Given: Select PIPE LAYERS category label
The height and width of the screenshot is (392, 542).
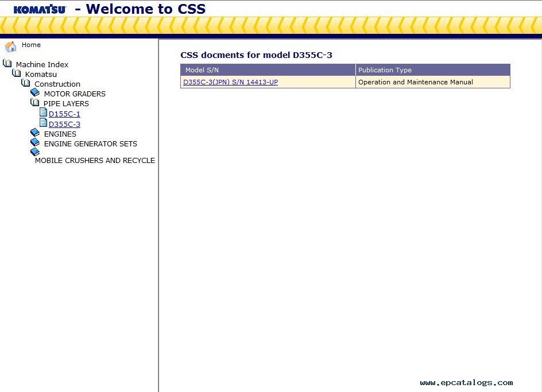Looking at the screenshot, I should [x=66, y=104].
